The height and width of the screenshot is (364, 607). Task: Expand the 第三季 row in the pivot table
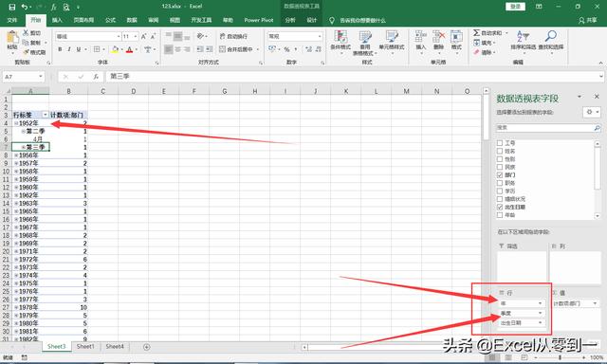(x=23, y=147)
